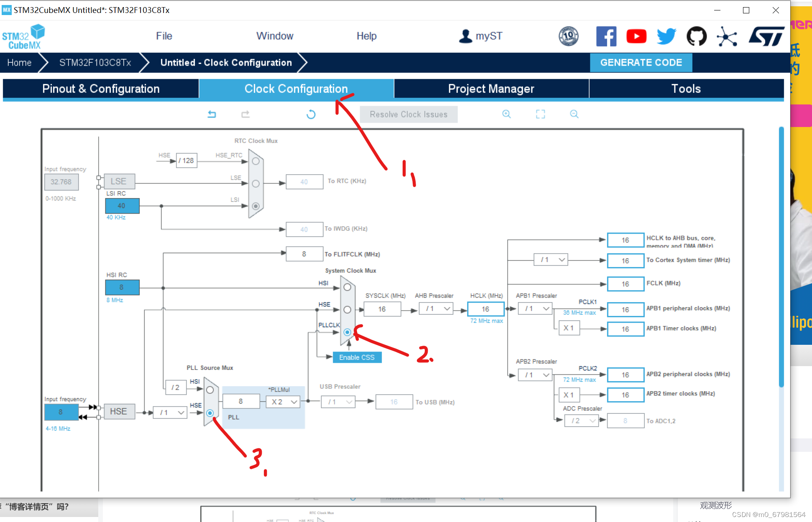The height and width of the screenshot is (522, 812).
Task: Click the redo arrow in clock toolbar
Action: coord(245,114)
